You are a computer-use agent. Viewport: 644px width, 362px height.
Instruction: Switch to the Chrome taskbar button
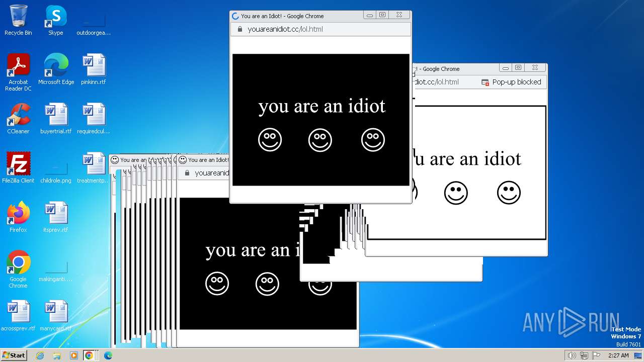coord(90,355)
